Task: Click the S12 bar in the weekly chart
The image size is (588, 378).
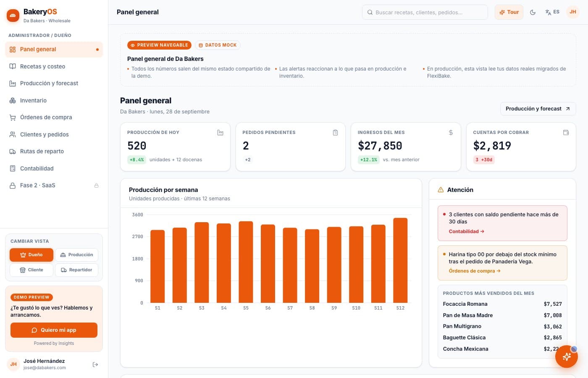Action: (400, 260)
